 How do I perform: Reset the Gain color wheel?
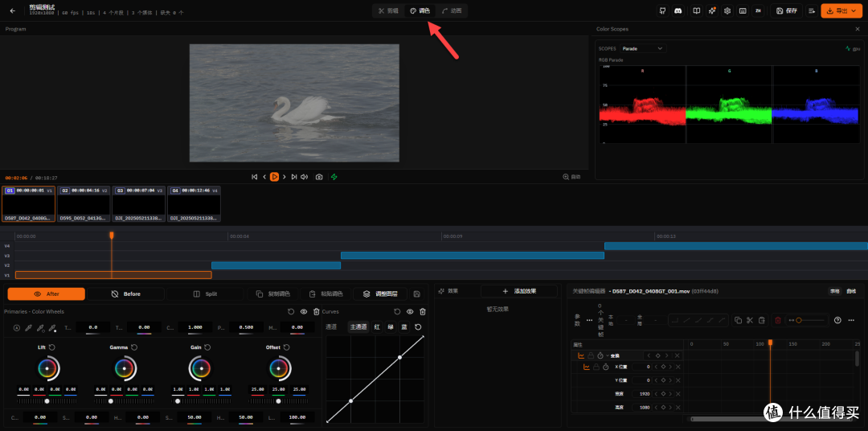[207, 347]
